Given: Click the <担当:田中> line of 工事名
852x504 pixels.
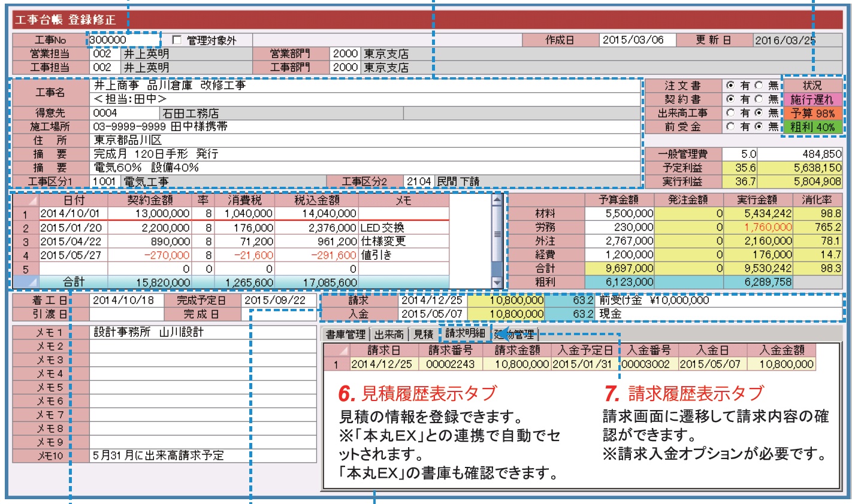Looking at the screenshot, I should 365,99.
